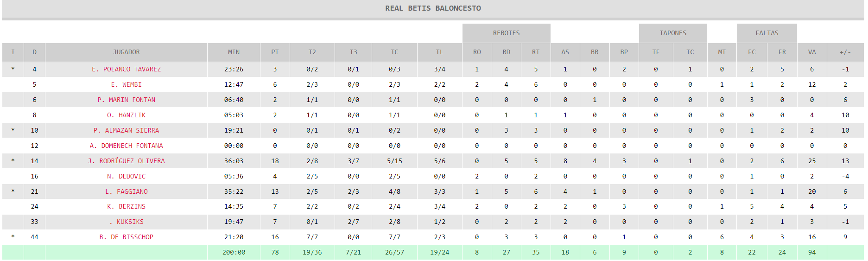Click the REAL BETIS BALONCESTO title bar
The width and height of the screenshot is (868, 261).
433,8
